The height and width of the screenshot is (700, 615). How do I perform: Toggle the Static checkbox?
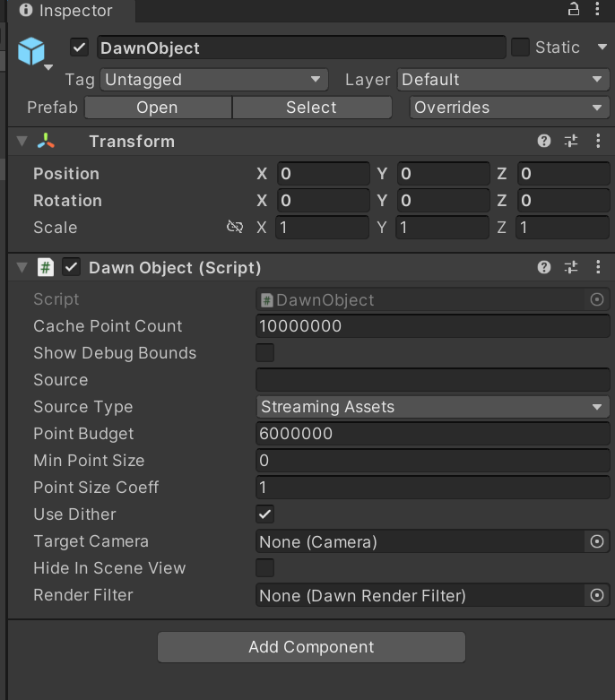(520, 48)
